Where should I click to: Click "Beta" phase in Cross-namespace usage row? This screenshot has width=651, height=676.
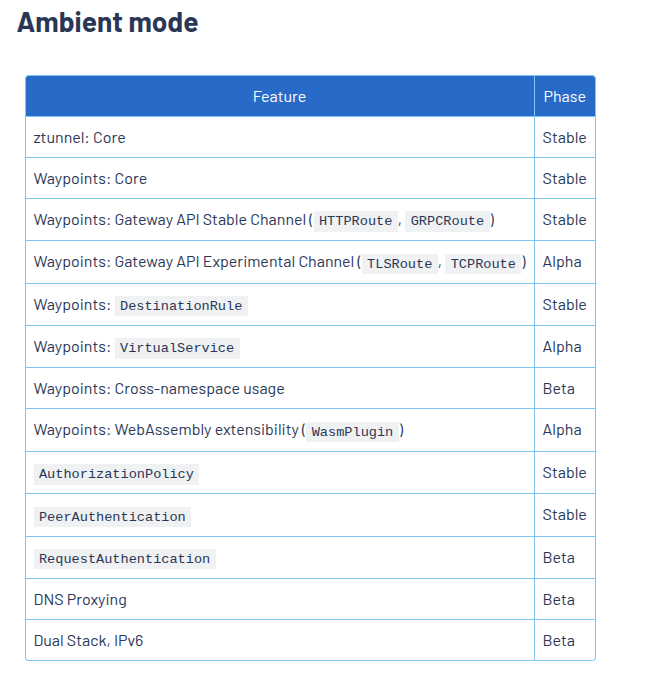point(559,389)
